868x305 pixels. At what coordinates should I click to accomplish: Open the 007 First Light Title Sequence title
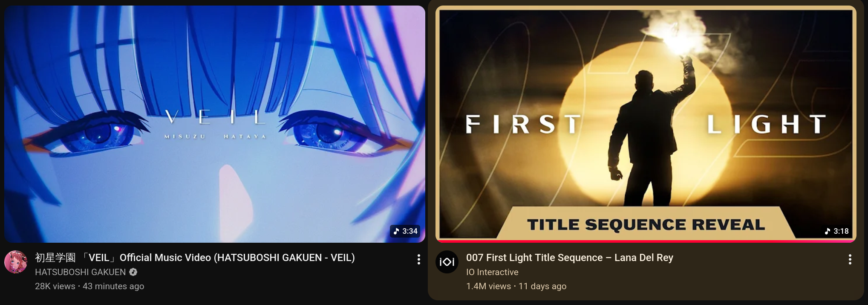[570, 258]
